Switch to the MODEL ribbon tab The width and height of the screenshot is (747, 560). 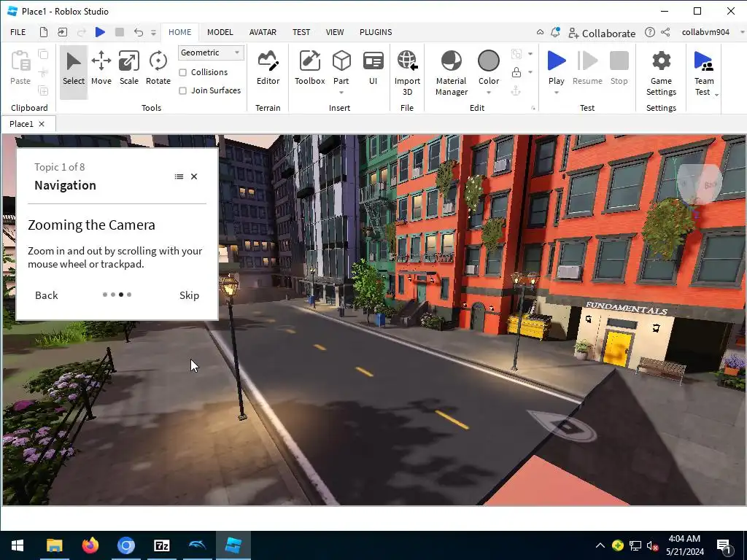pyautogui.click(x=220, y=32)
